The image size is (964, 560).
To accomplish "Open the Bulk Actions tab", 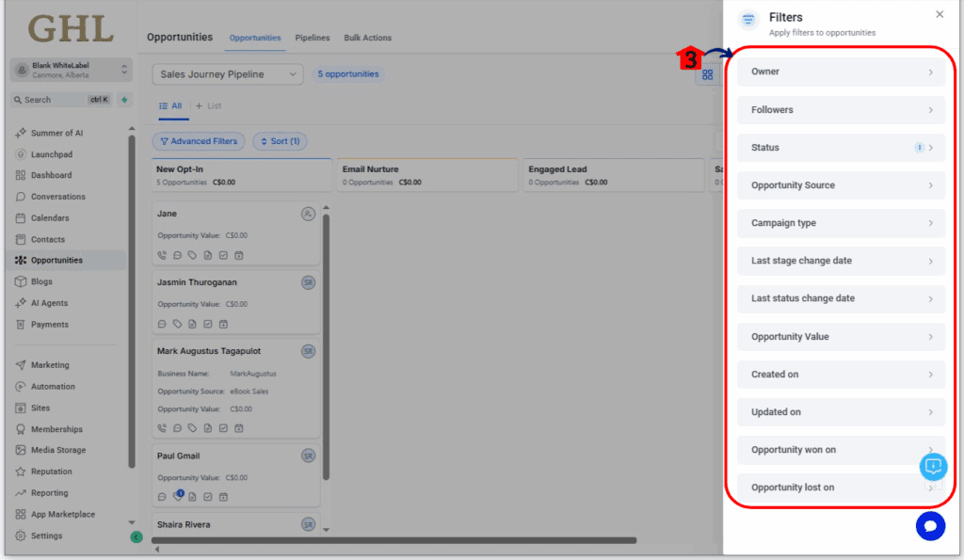I will (367, 38).
